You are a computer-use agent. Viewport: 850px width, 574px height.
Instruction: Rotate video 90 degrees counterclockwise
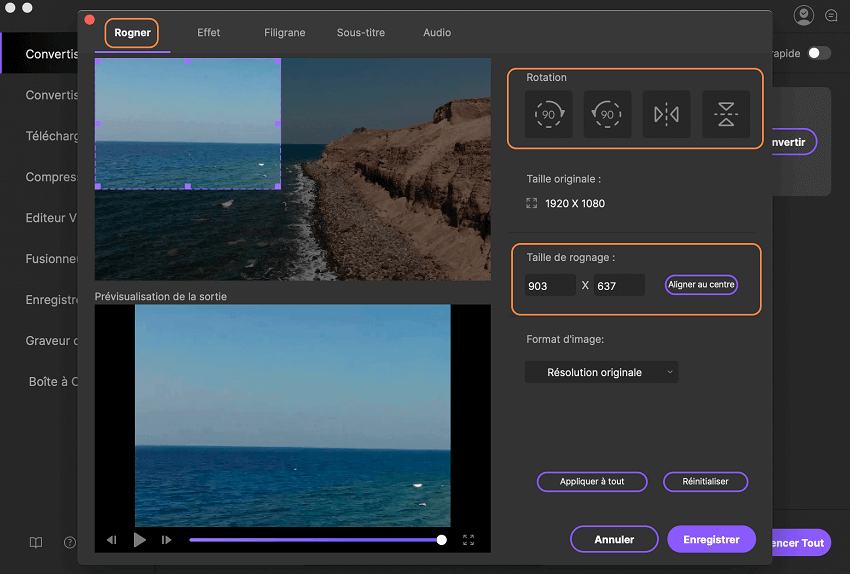pos(607,115)
